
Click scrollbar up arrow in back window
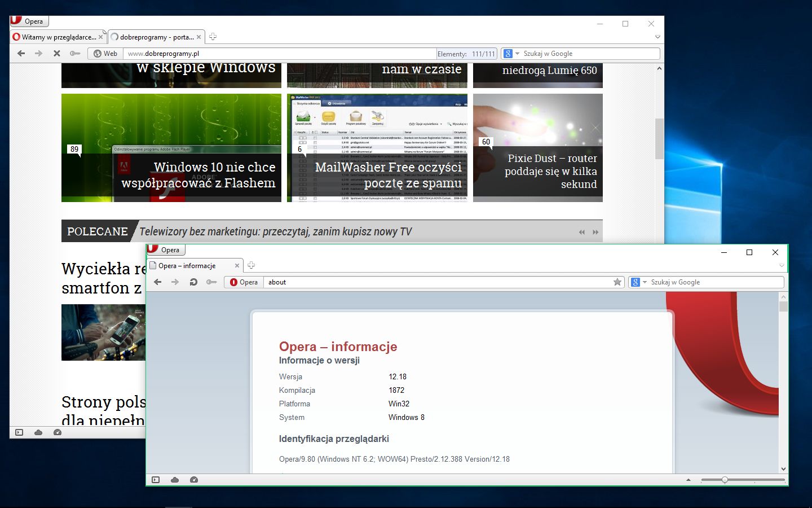tap(659, 68)
